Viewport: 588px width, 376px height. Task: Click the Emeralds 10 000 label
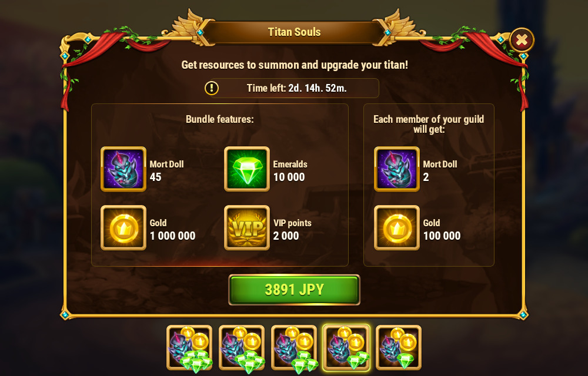pyautogui.click(x=290, y=171)
